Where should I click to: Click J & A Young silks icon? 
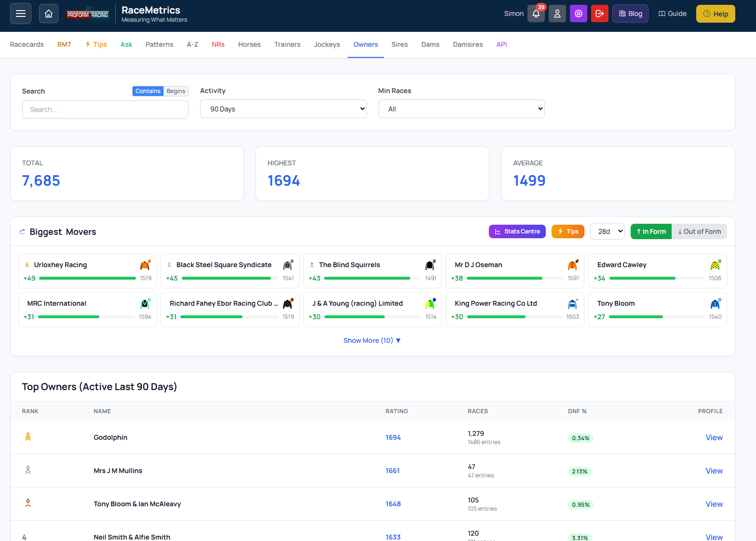click(430, 303)
